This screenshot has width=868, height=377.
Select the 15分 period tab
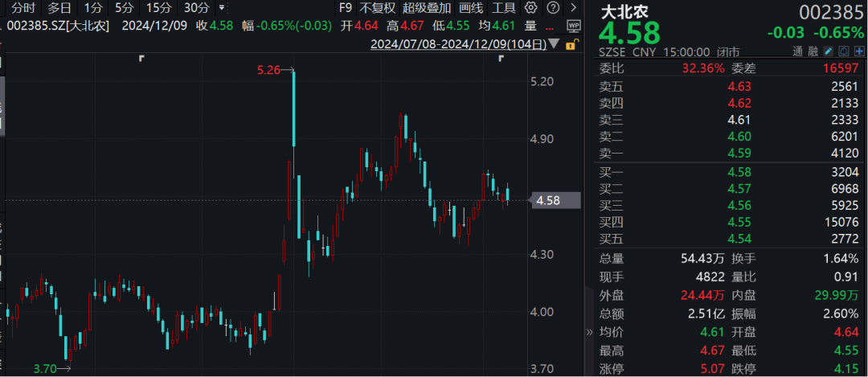(159, 8)
